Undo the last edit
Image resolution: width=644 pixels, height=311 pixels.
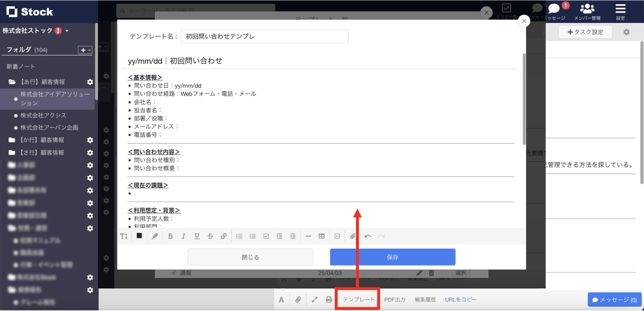(368, 236)
